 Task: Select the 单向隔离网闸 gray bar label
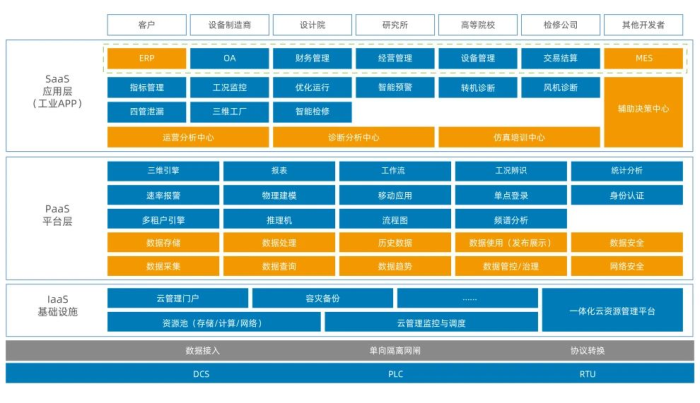[x=394, y=350]
